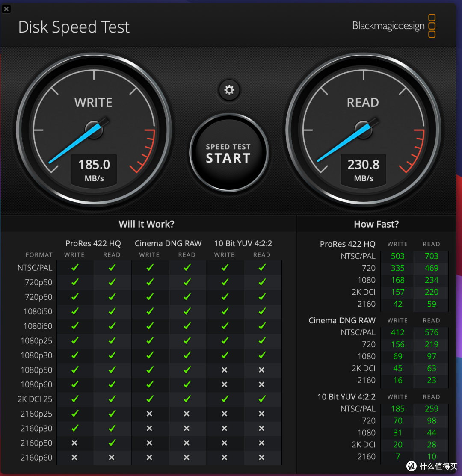Close the Disk Speed Test window
462x476 pixels.
(x=6, y=9)
